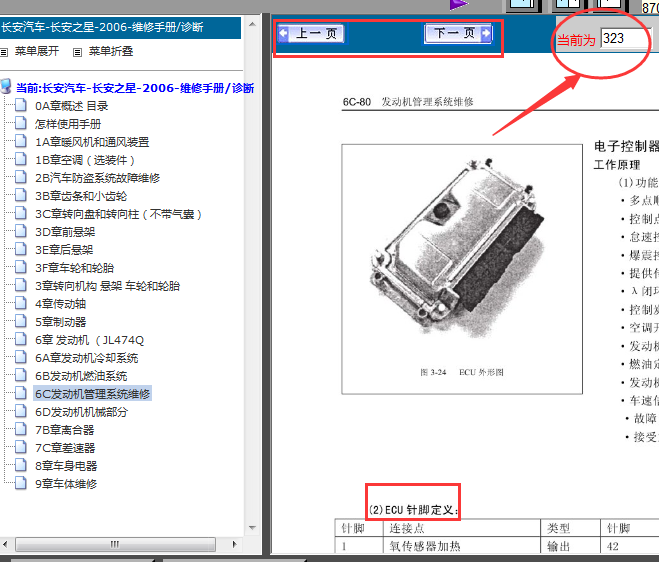Screen dimensions: 659x562
Task: Collapse all menus with 菜单折叠
Action: 111,51
